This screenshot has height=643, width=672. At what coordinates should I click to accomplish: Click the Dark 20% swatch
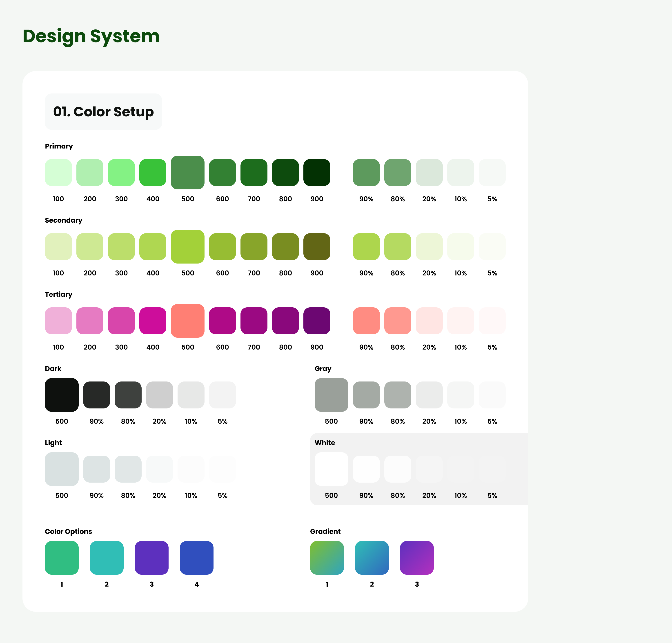[159, 395]
